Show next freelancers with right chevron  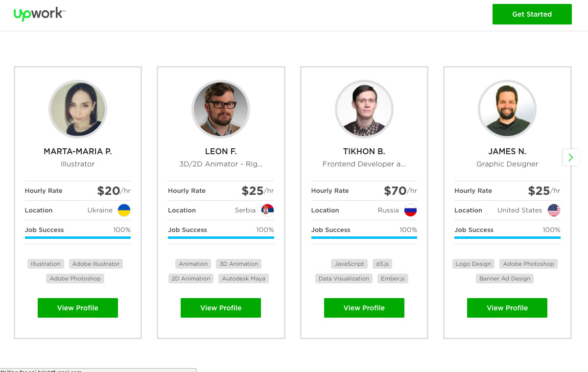coord(571,157)
